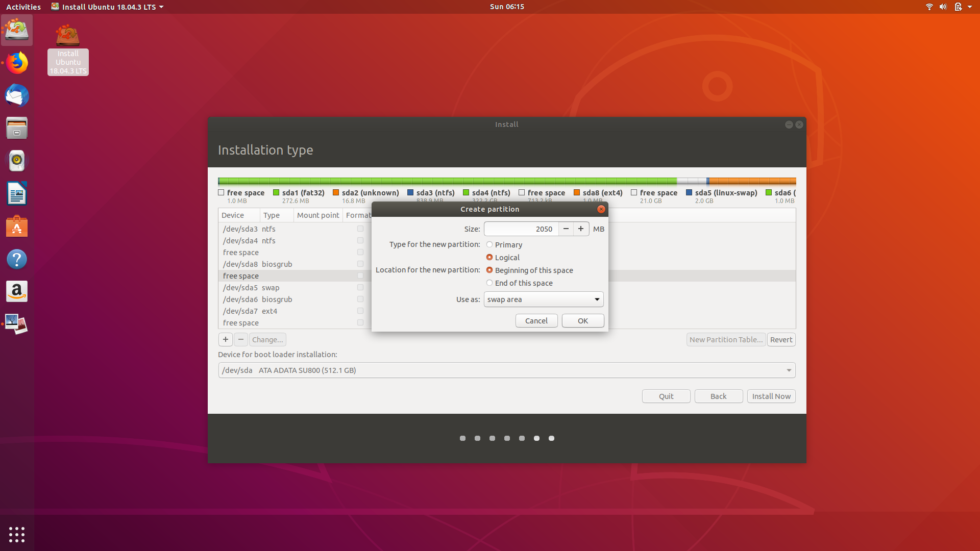Select the Logical partition type
Image resolution: width=980 pixels, height=551 pixels.
tap(489, 258)
